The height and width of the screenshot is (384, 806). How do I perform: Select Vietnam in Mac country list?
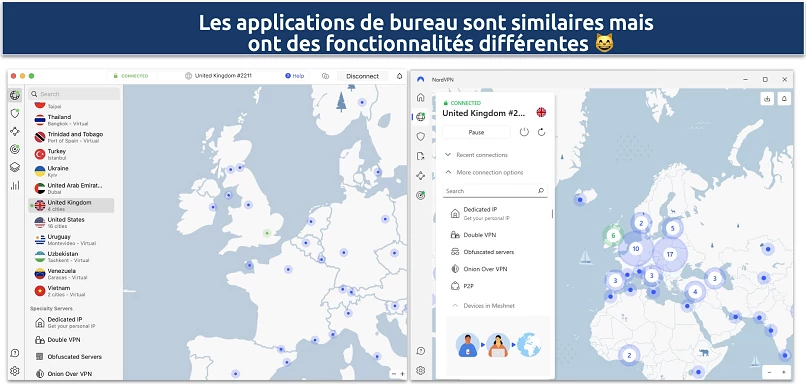coord(71,290)
